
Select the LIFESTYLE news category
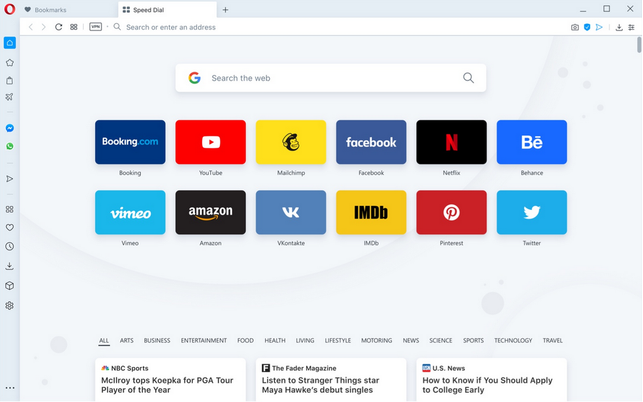[338, 340]
